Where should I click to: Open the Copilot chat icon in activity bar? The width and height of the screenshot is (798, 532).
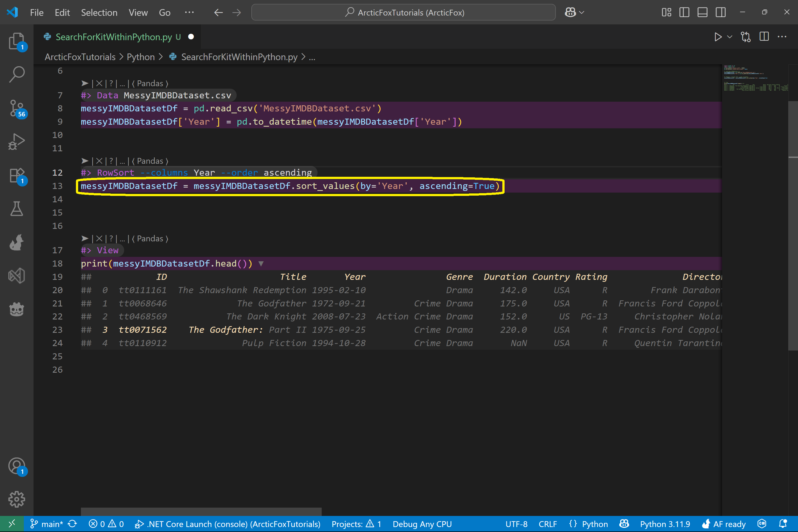(x=17, y=310)
